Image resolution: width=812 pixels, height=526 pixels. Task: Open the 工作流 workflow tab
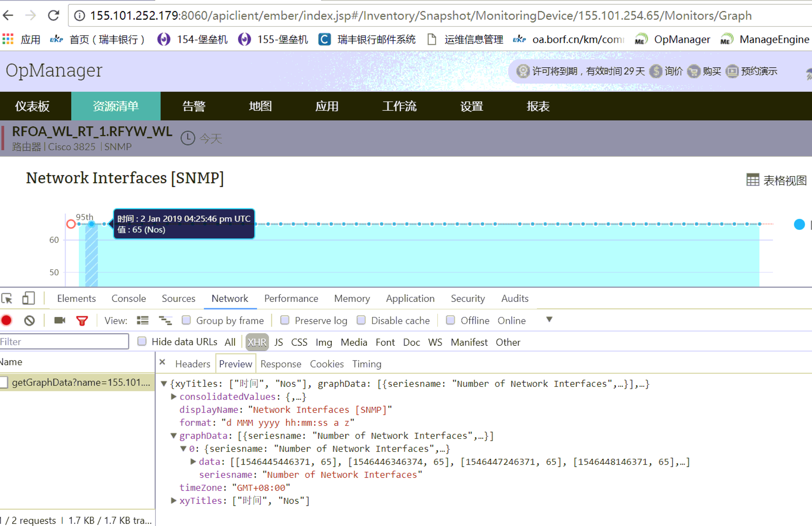click(x=399, y=106)
